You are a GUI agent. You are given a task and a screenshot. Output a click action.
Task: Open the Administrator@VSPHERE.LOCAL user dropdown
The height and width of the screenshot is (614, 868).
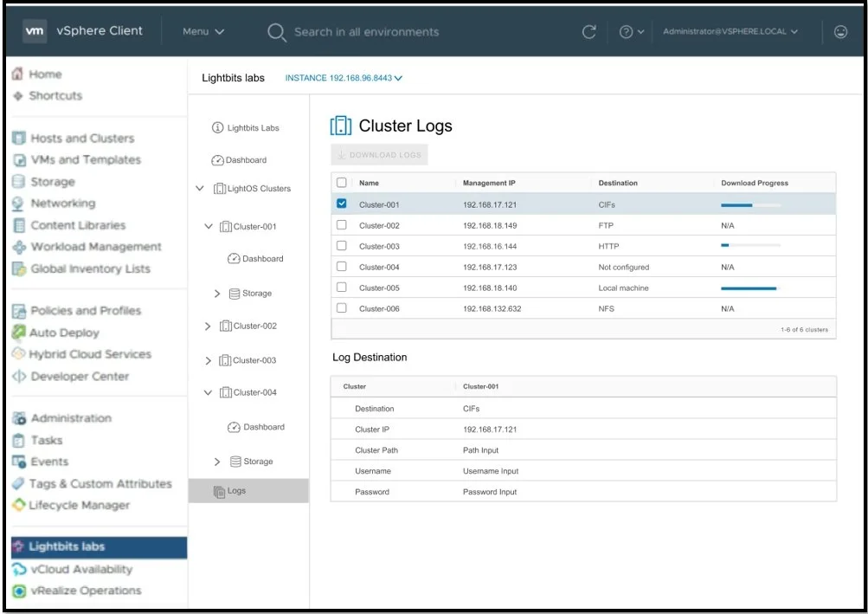pyautogui.click(x=730, y=31)
